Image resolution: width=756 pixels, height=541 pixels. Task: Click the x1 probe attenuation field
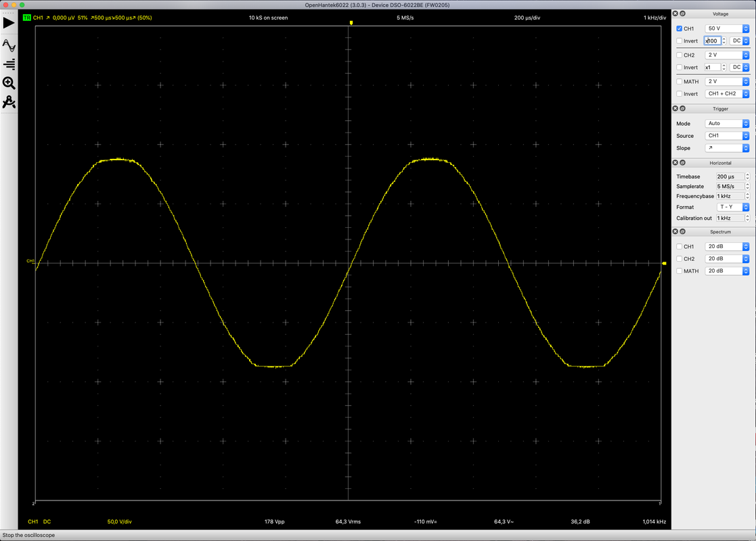click(713, 68)
